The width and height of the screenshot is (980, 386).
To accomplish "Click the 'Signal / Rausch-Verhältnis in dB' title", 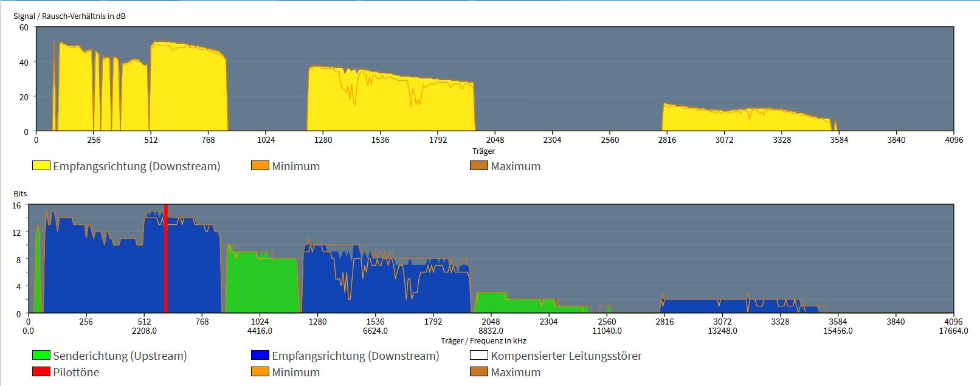I will click(69, 16).
